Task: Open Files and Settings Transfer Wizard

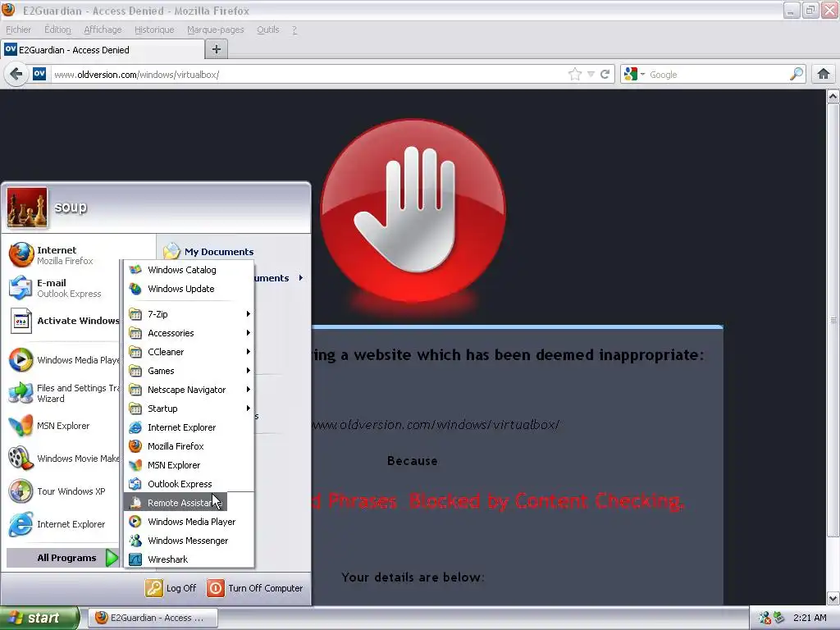Action: [63, 393]
